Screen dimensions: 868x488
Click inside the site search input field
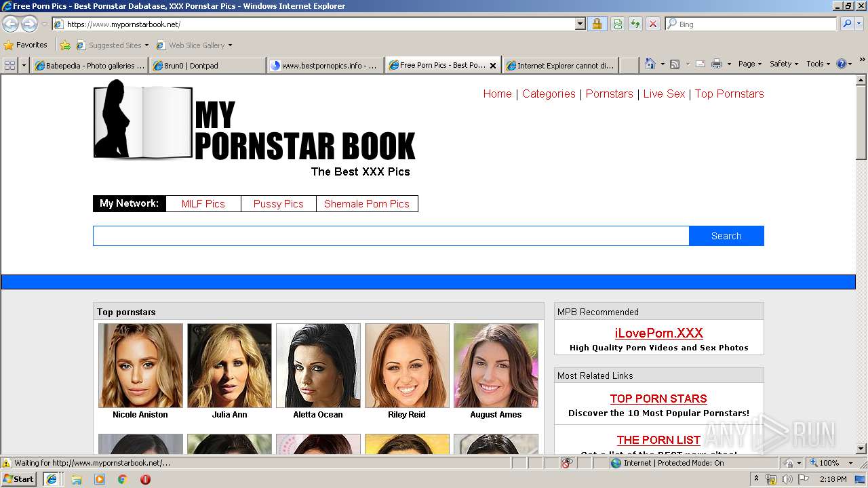click(391, 236)
